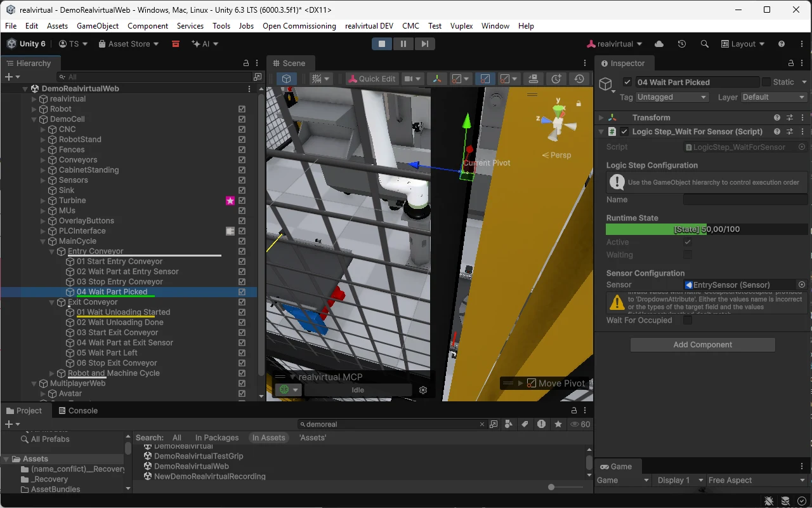Open Hierarchy panel three-dot menu
Image resolution: width=812 pixels, height=508 pixels.
click(x=257, y=63)
